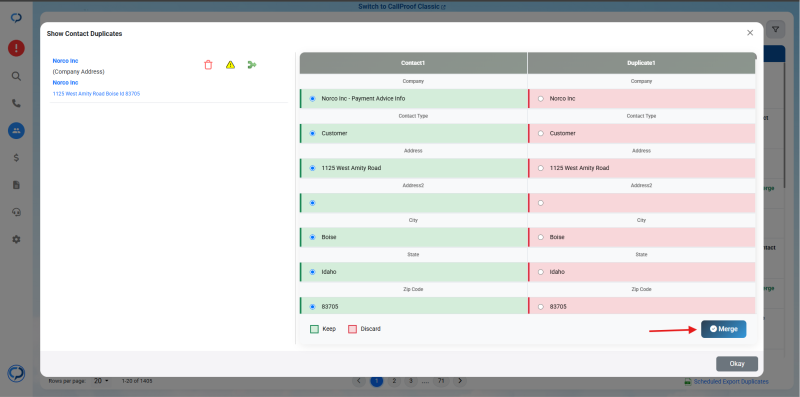This screenshot has height=397, width=800.
Task: Open the red alert icon in sidebar
Action: 16,48
